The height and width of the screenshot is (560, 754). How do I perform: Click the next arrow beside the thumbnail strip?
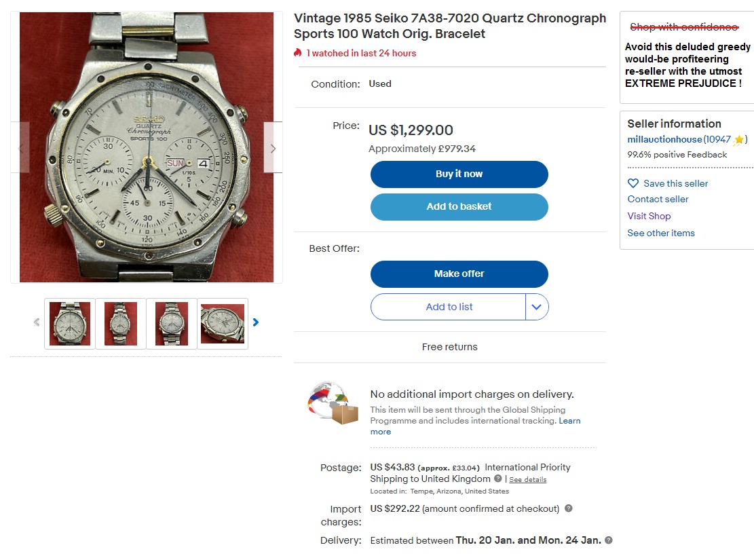click(x=256, y=322)
